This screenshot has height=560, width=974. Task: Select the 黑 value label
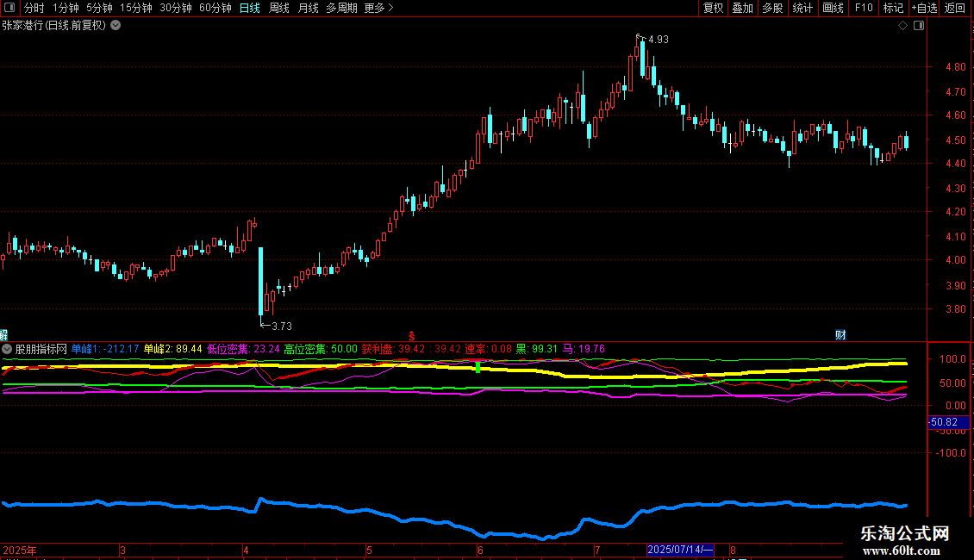click(537, 350)
